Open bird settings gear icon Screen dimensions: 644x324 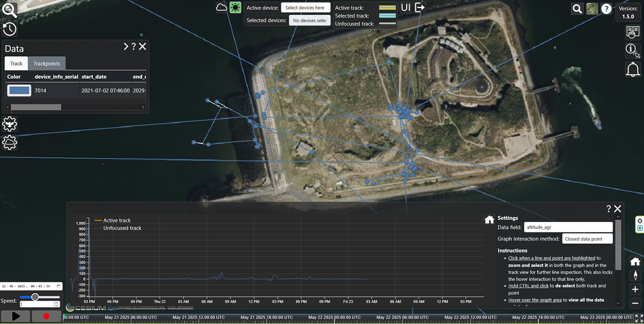tap(9, 124)
